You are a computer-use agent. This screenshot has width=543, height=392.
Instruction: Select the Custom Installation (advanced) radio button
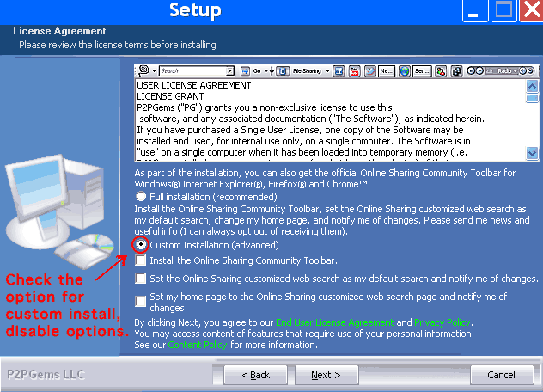(141, 245)
